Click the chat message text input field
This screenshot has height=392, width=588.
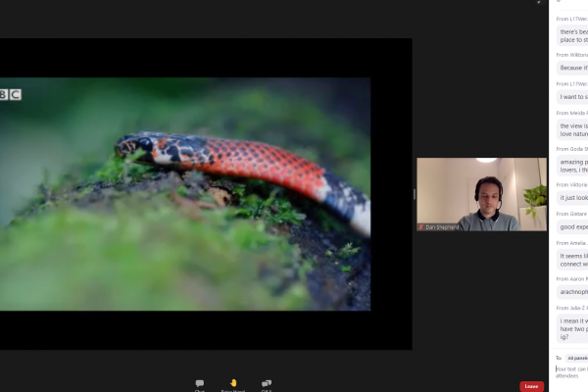tap(571, 372)
